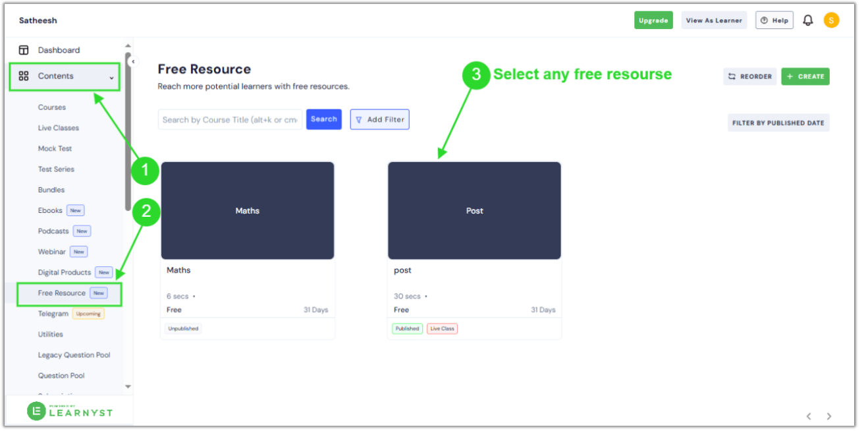The width and height of the screenshot is (868, 431).
Task: Open the notifications bell icon
Action: tap(808, 20)
